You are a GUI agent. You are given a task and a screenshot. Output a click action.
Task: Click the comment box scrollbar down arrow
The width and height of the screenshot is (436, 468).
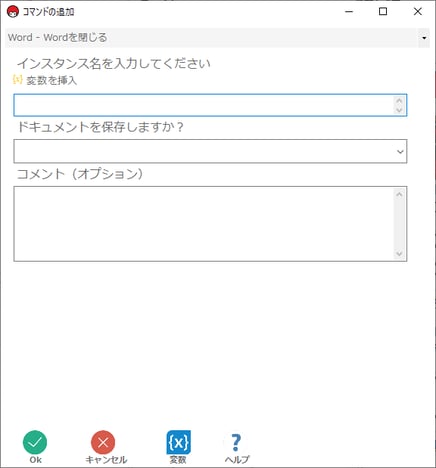tap(399, 254)
